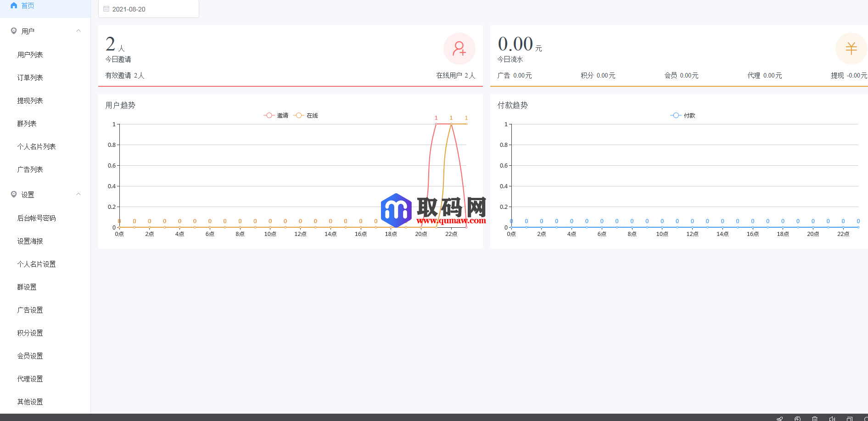
Task: Open the 用户列表 page
Action: pos(30,54)
